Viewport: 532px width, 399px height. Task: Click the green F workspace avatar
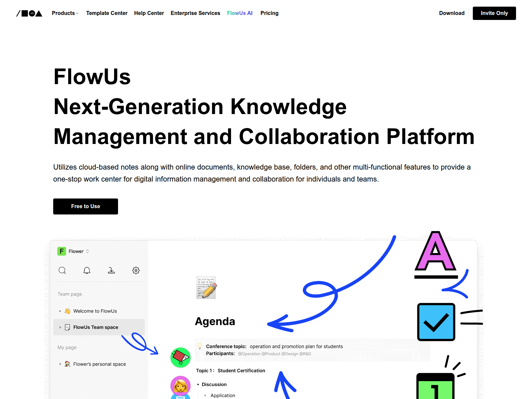pos(62,251)
